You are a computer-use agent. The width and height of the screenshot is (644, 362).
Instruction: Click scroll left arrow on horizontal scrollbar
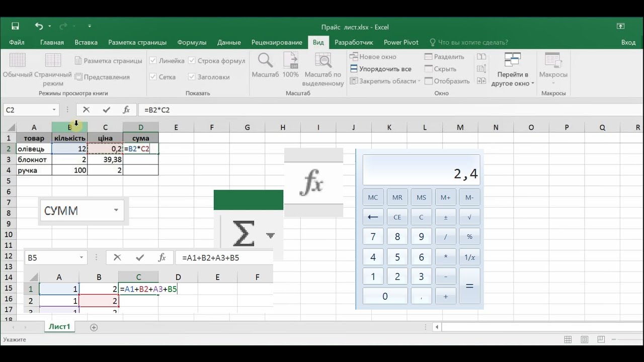click(x=437, y=327)
